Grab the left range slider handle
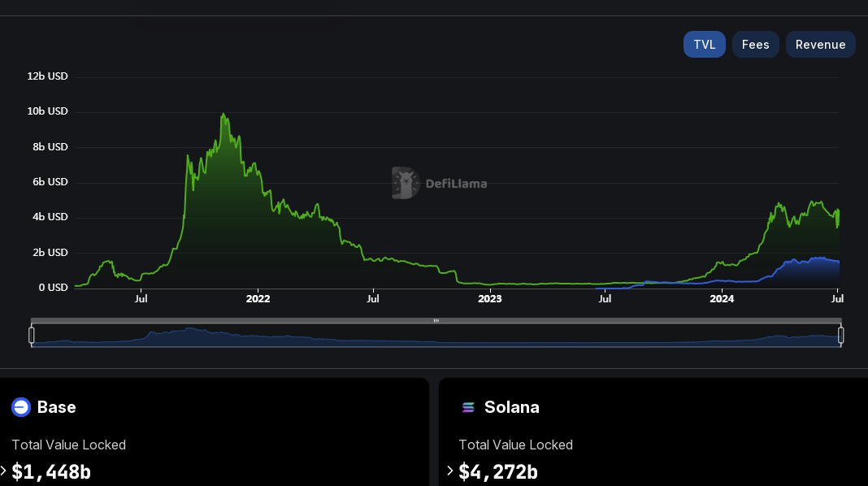 tap(32, 335)
